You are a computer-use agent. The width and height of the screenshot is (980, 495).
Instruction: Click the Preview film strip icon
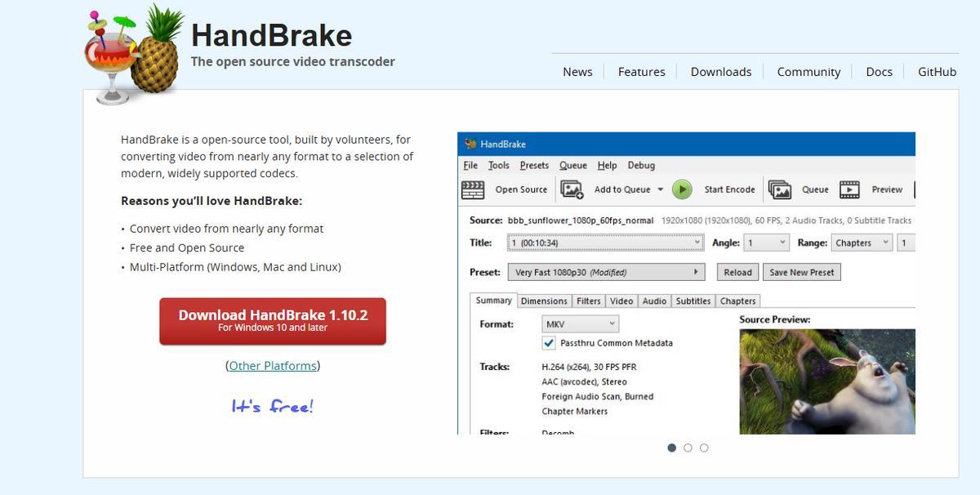[849, 190]
